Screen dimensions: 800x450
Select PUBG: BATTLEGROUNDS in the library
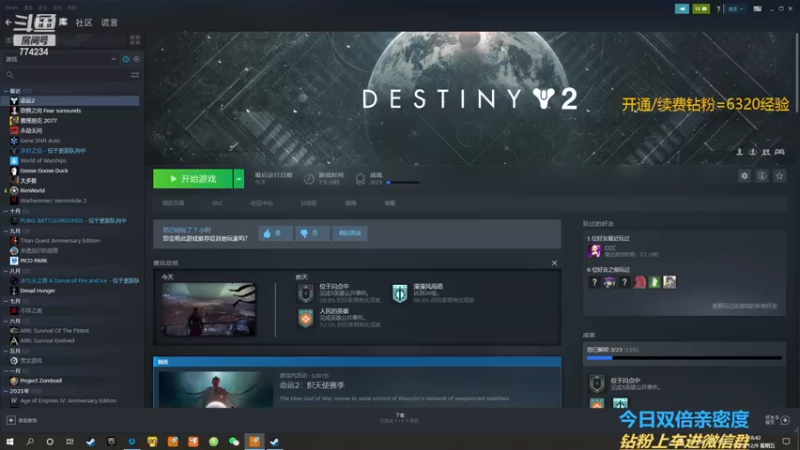click(73, 220)
